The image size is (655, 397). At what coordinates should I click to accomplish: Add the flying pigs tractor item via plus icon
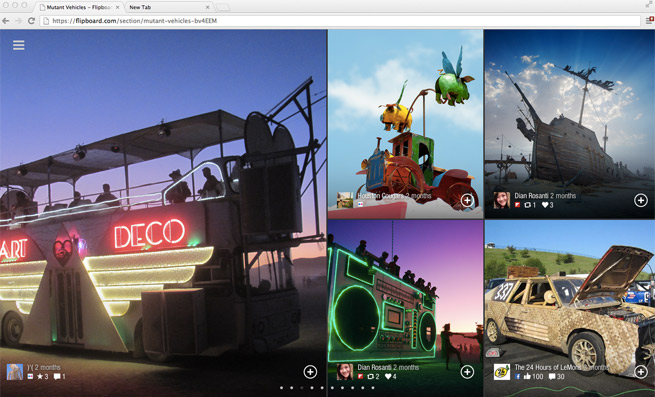point(467,201)
